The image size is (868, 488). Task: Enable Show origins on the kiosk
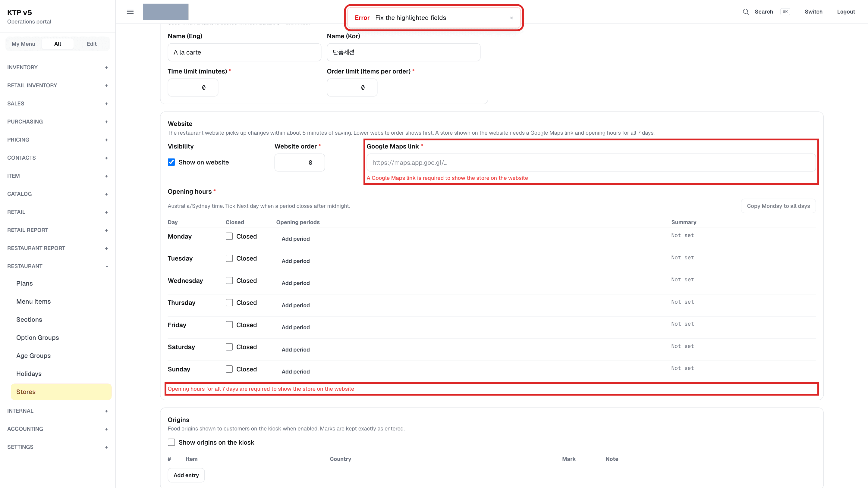point(171,442)
